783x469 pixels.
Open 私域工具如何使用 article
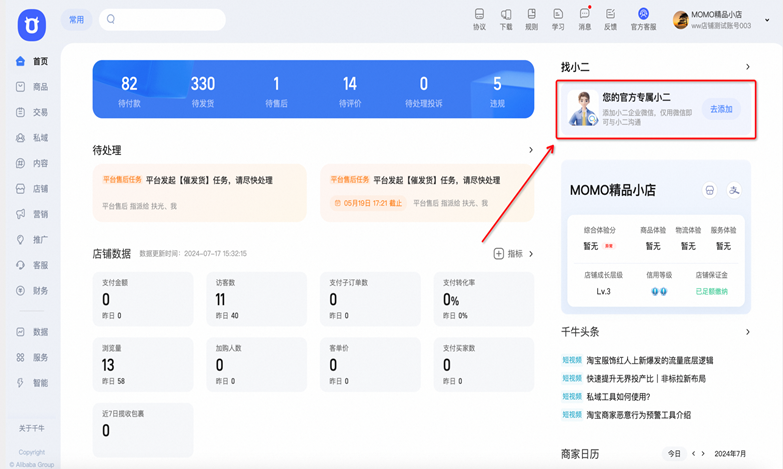pyautogui.click(x=618, y=397)
